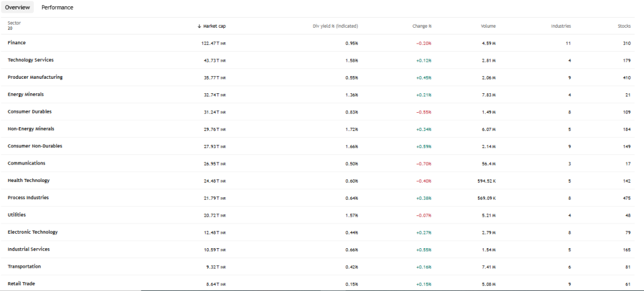The image size is (644, 291).
Task: Sort by Div yield % (indicated) column
Action: [335, 26]
